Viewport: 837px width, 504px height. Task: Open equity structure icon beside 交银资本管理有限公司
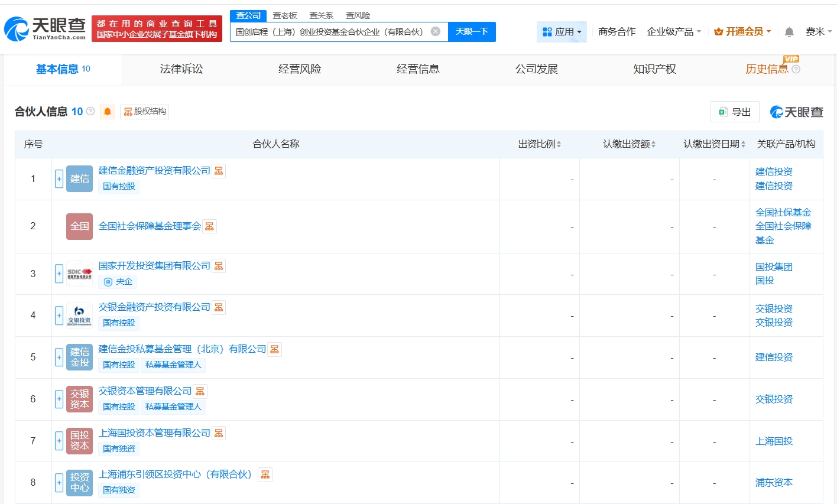(200, 391)
